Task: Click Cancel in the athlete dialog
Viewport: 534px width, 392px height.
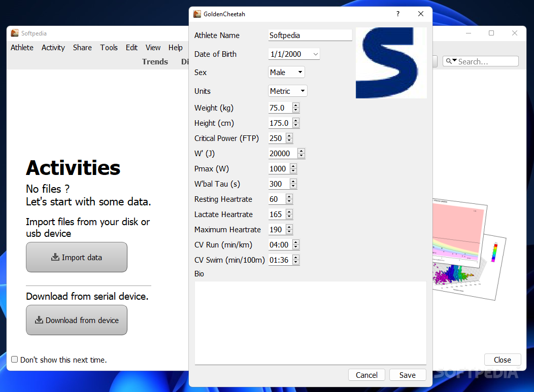Action: click(366, 375)
